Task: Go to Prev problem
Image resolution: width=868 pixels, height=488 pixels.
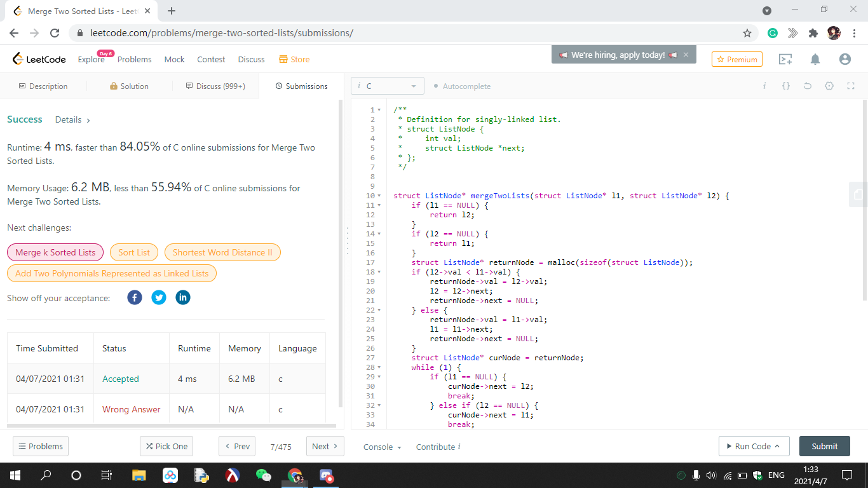Action: tap(237, 446)
